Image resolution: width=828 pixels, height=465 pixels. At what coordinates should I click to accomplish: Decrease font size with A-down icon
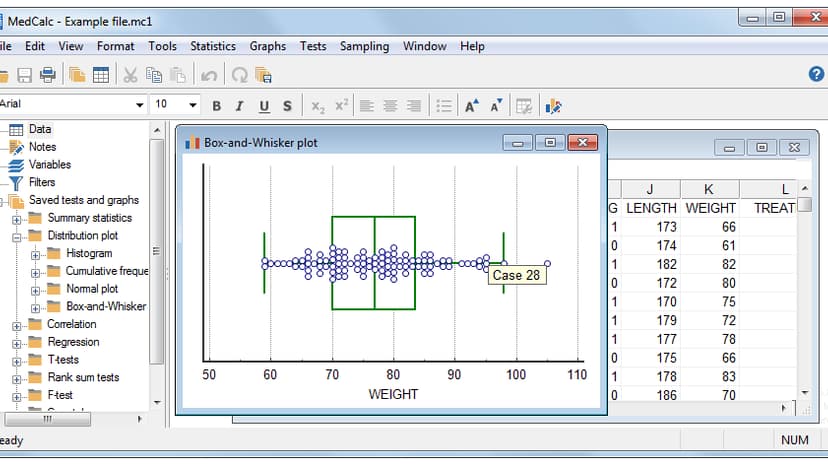pos(496,106)
